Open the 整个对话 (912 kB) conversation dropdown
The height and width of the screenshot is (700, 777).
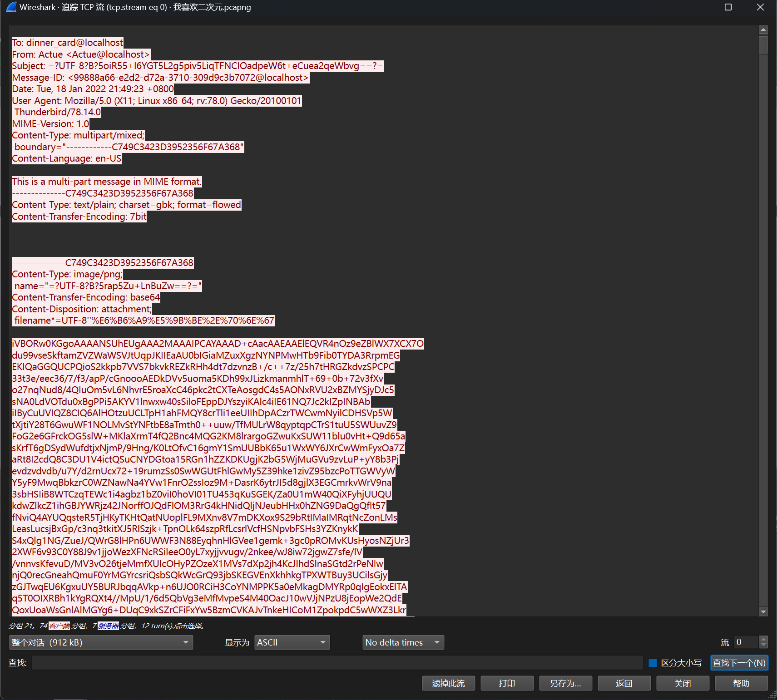tap(101, 642)
